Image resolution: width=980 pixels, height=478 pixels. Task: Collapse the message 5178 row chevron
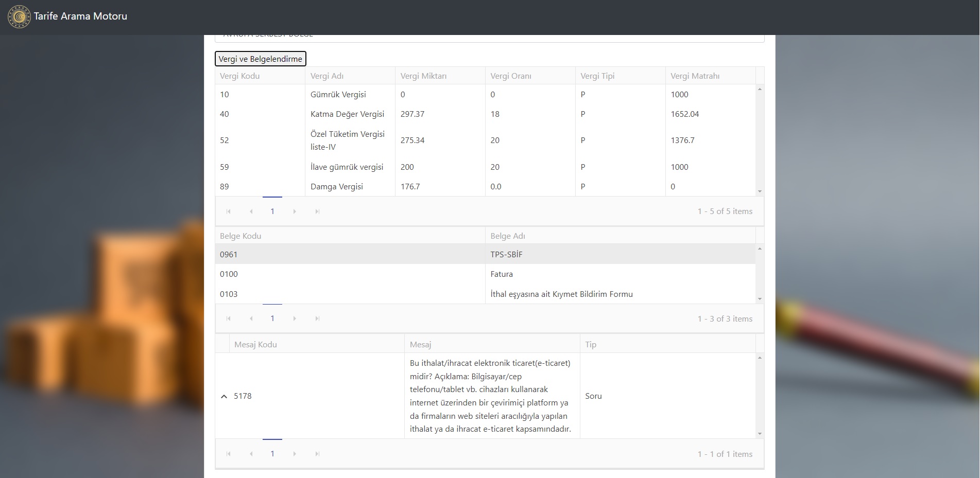(x=223, y=396)
